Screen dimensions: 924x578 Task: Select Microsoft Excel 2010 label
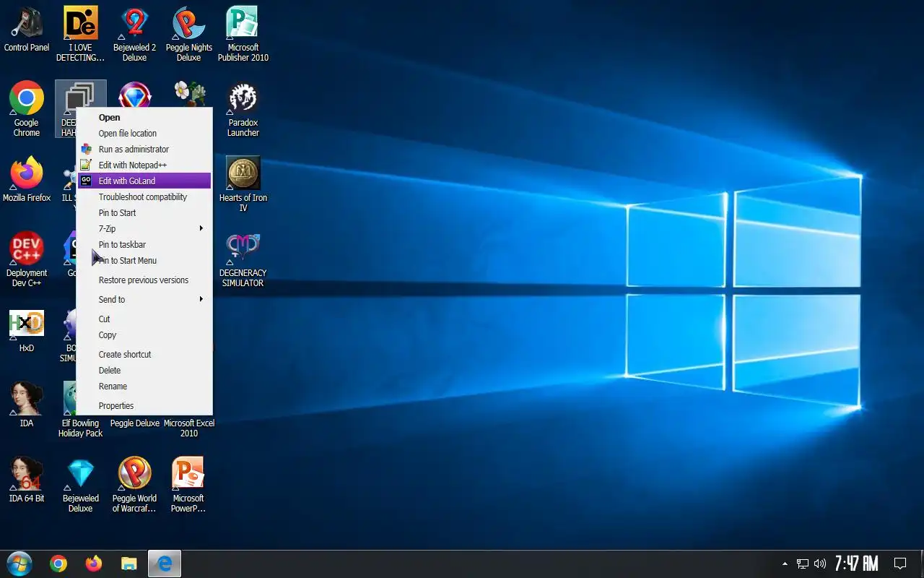(x=189, y=428)
